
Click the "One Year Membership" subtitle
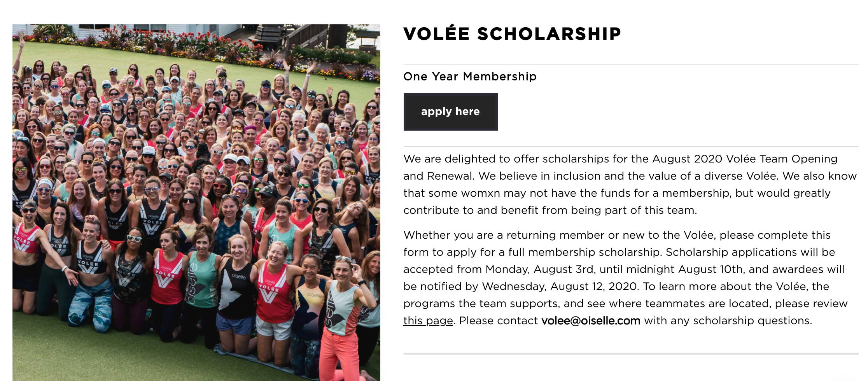[x=470, y=76]
